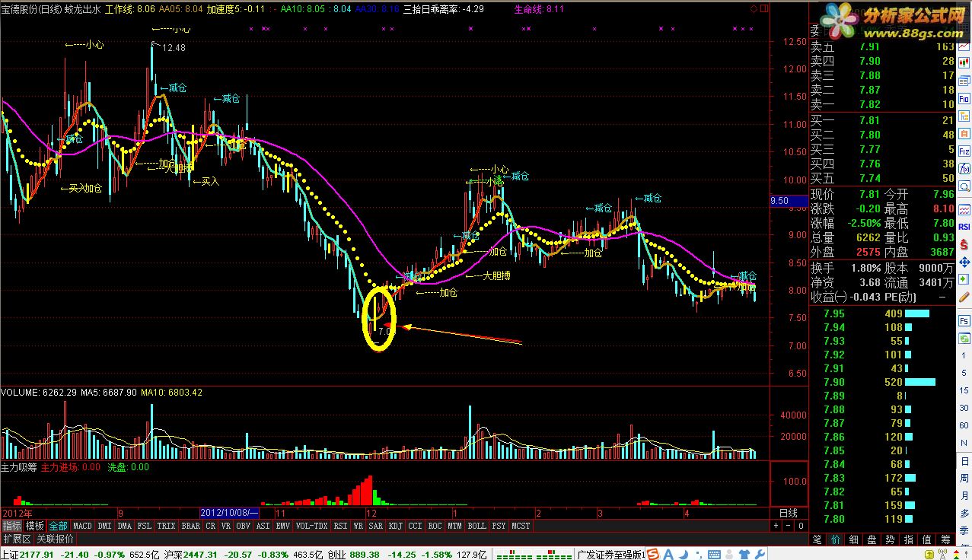Select the DMI indicator tab
Image resolution: width=972 pixels, height=560 pixels.
coord(104,526)
